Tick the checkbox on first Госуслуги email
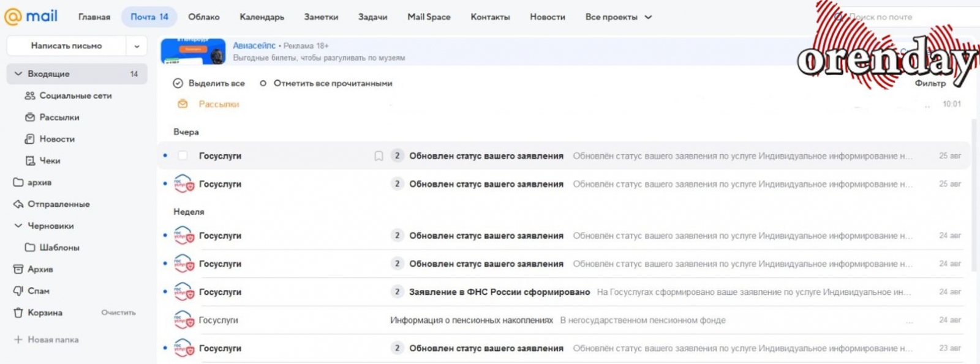The height and width of the screenshot is (364, 980). [183, 156]
